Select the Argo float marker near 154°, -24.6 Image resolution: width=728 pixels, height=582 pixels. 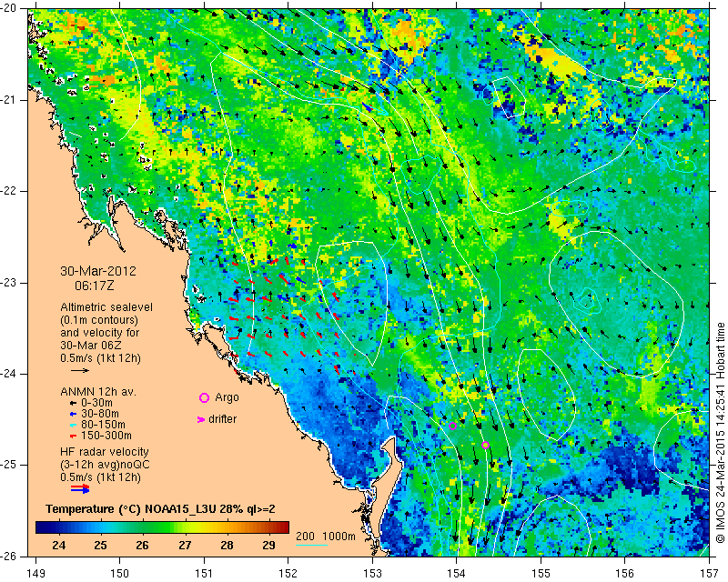pos(452,426)
